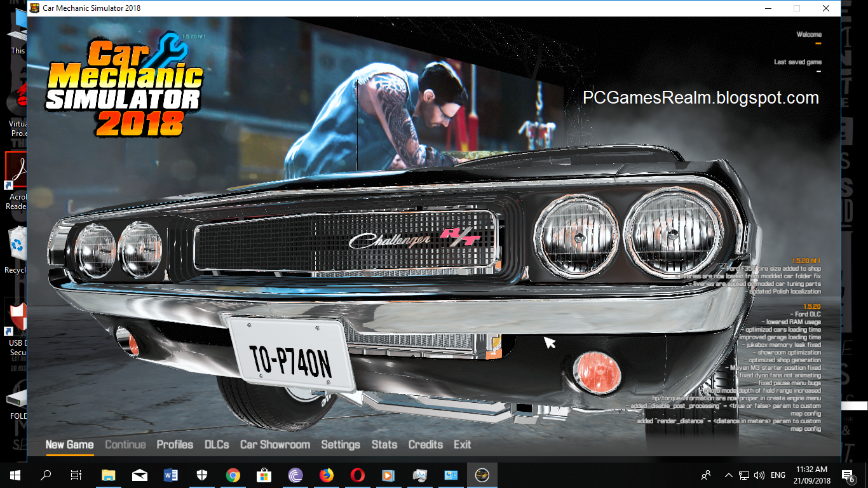The image size is (868, 488).
Task: Open the volume speaker tray icon
Action: [759, 475]
